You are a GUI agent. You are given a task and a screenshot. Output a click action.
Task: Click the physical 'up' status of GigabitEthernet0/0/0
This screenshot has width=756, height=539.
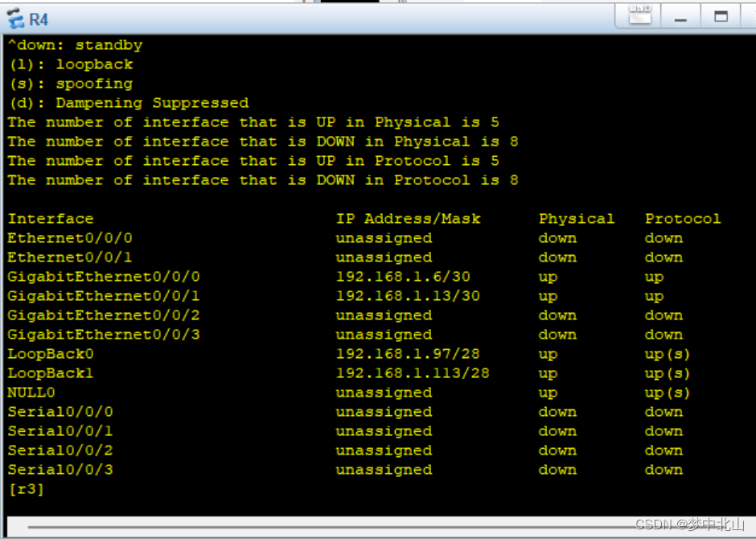tap(549, 278)
